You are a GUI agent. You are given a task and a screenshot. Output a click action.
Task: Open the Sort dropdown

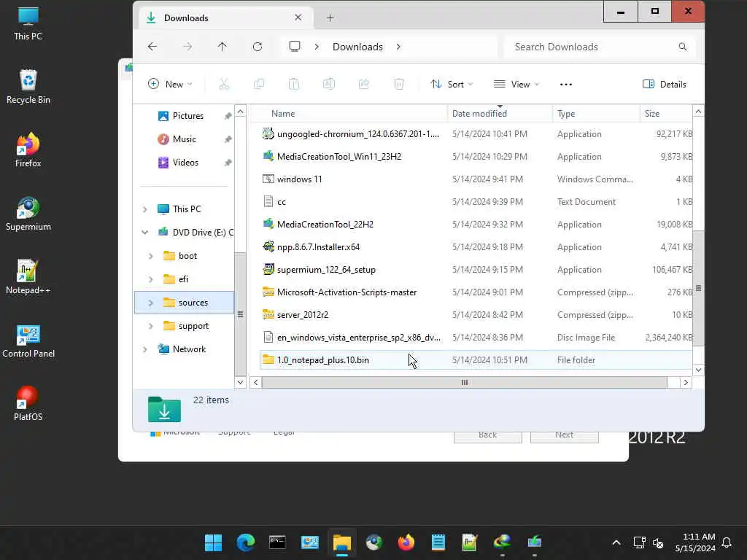pos(452,85)
